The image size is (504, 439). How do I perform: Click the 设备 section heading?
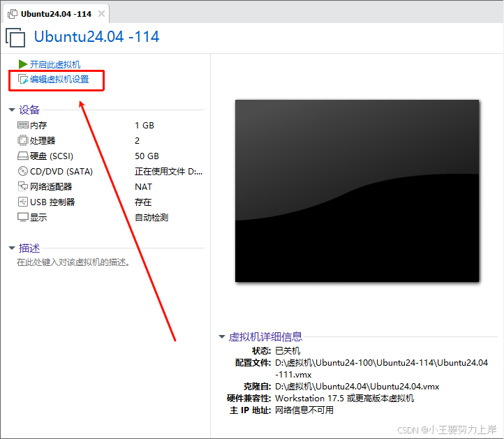pos(29,110)
